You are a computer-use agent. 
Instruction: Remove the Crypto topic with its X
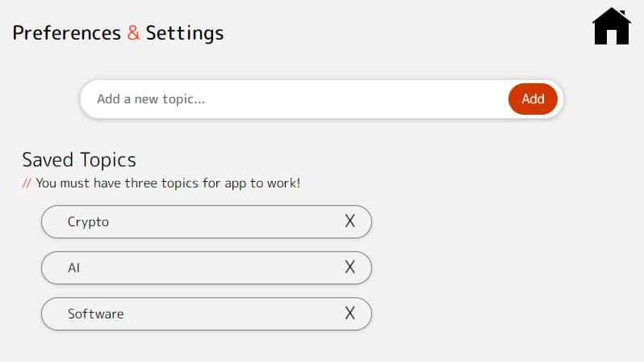pos(350,221)
